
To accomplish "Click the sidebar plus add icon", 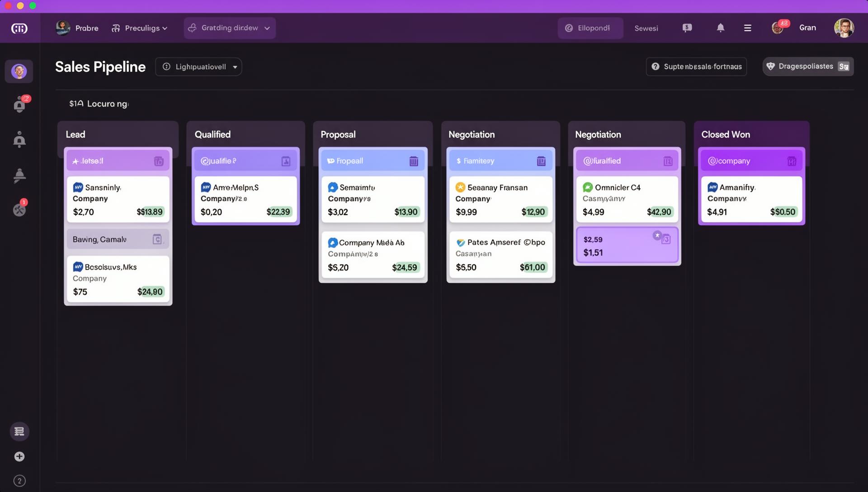I will pyautogui.click(x=19, y=457).
